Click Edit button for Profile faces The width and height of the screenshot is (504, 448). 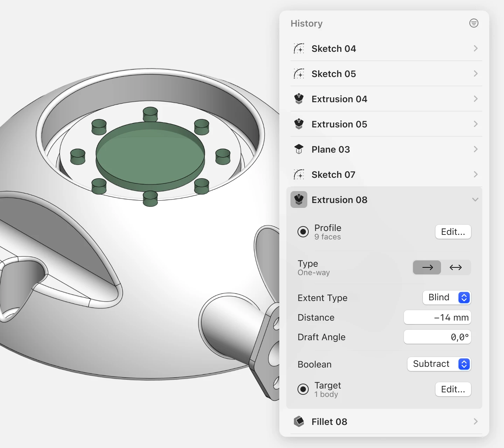453,232
